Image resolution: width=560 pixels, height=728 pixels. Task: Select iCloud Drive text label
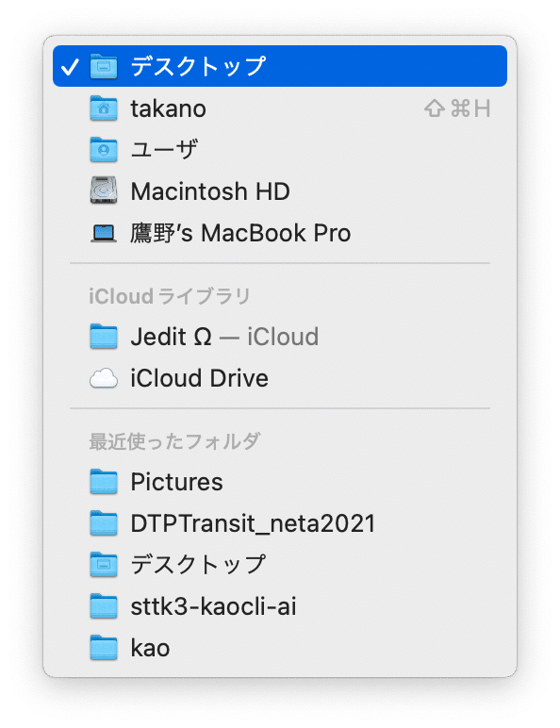pyautogui.click(x=199, y=378)
